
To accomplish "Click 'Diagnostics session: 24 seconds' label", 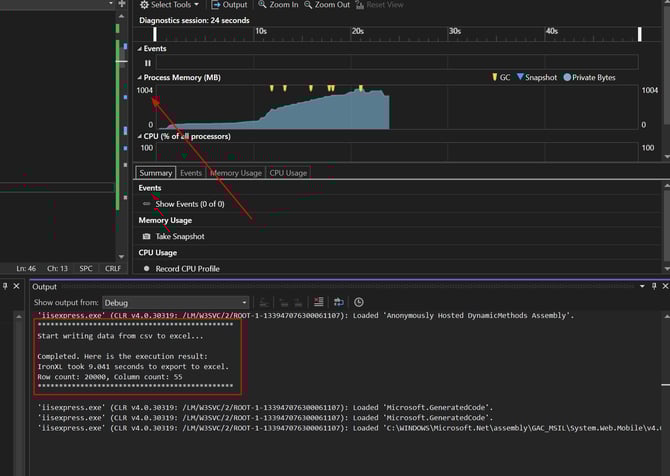I will 194,21.
